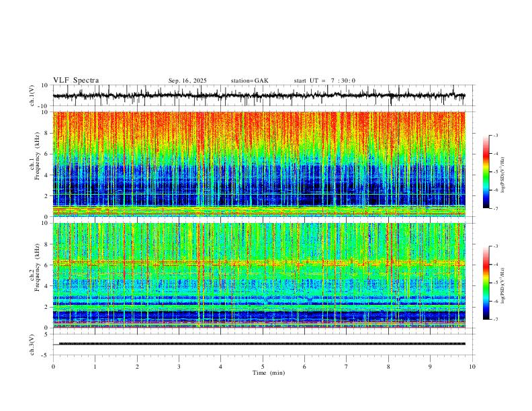Click inside the ch.1 spectrogram plot
532x411 pixels.
tap(259, 164)
